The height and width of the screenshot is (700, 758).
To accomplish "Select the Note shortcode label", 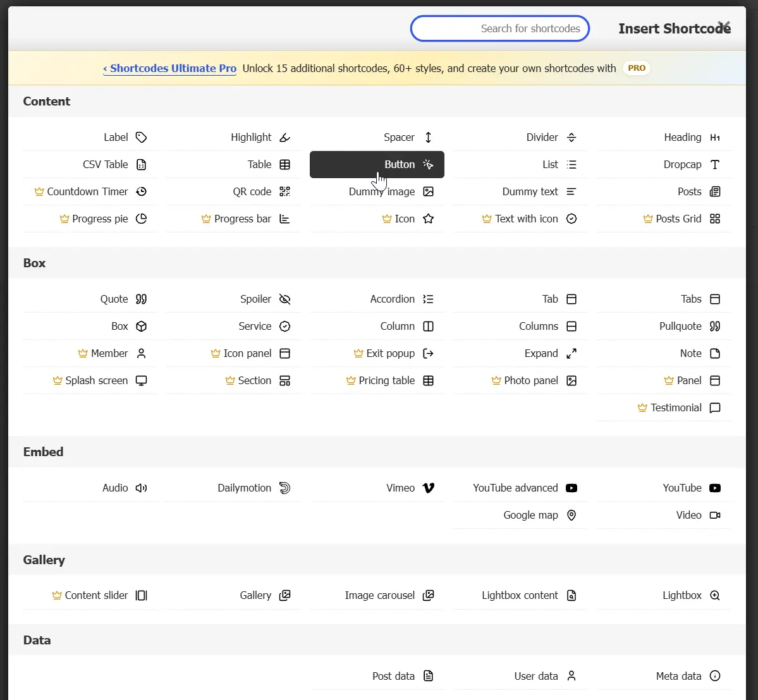I will 690,354.
